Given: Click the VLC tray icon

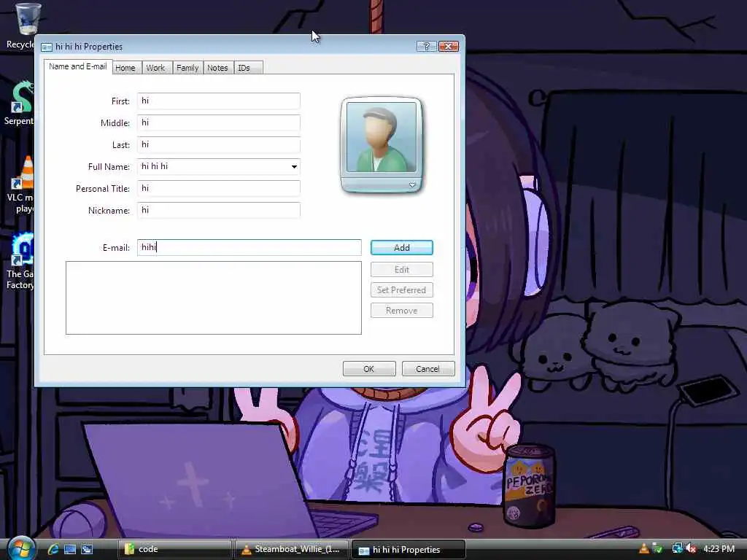Looking at the screenshot, I should pyautogui.click(x=643, y=549).
